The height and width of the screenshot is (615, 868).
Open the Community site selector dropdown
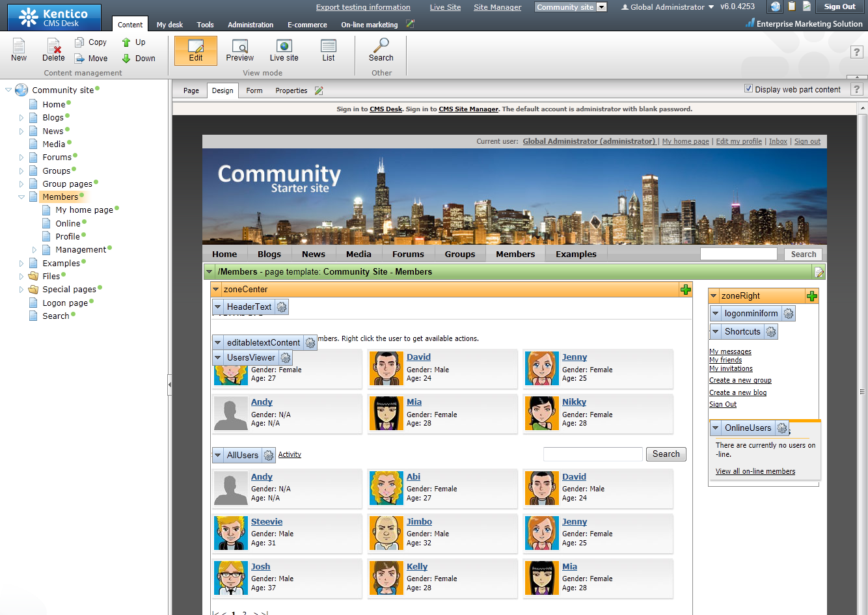pyautogui.click(x=601, y=7)
